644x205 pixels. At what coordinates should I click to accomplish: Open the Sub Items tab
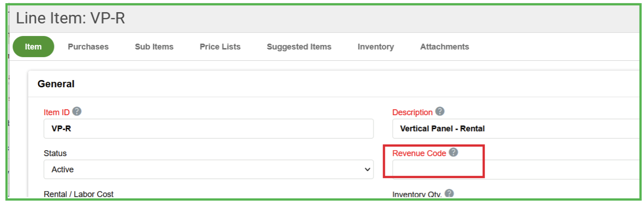point(154,47)
